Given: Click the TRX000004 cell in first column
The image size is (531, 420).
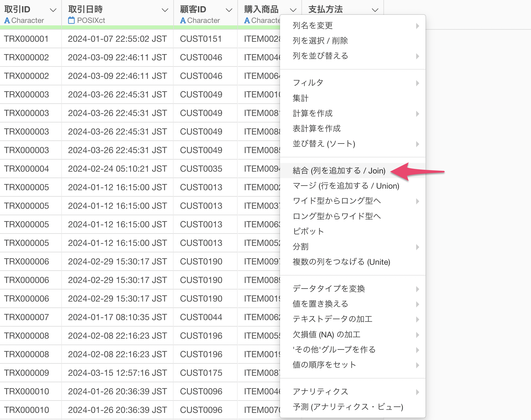Looking at the screenshot, I should point(27,169).
